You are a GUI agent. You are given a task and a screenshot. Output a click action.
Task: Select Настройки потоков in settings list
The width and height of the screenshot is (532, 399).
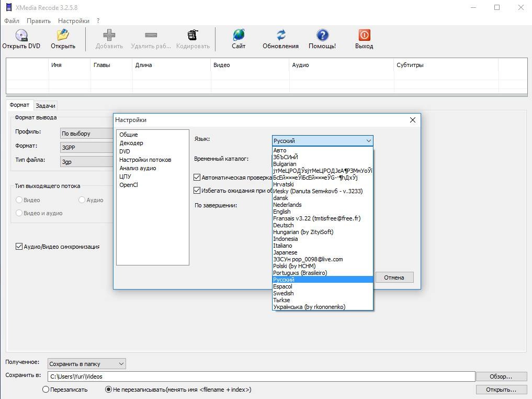coord(145,160)
